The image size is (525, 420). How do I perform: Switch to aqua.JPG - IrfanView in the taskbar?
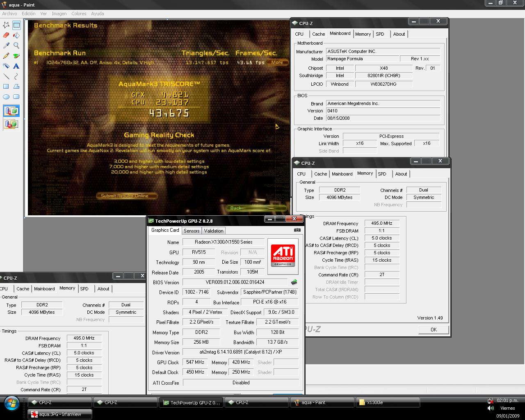[x=60, y=414]
